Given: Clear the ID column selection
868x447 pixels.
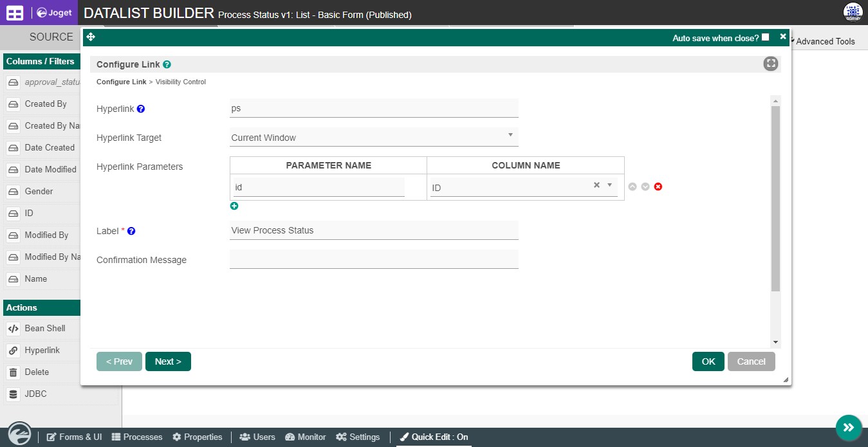Looking at the screenshot, I should (596, 185).
